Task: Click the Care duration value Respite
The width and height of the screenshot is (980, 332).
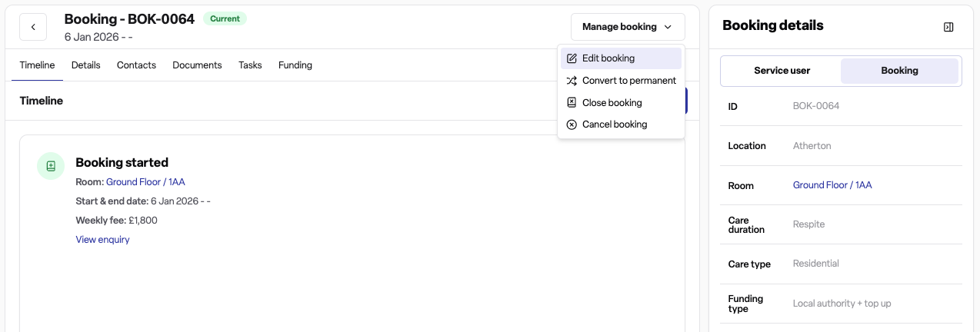Action: tap(808, 224)
